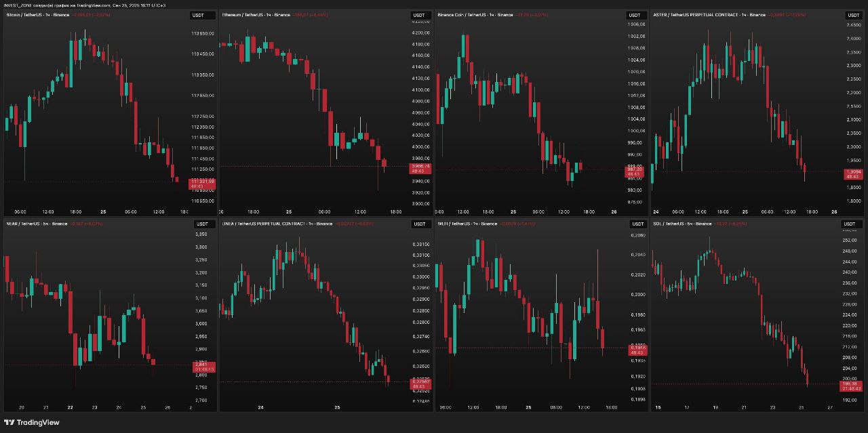Screen dimensions: 868x433
Task: Click the NEAR current price label 2,841
Action: (203, 367)
